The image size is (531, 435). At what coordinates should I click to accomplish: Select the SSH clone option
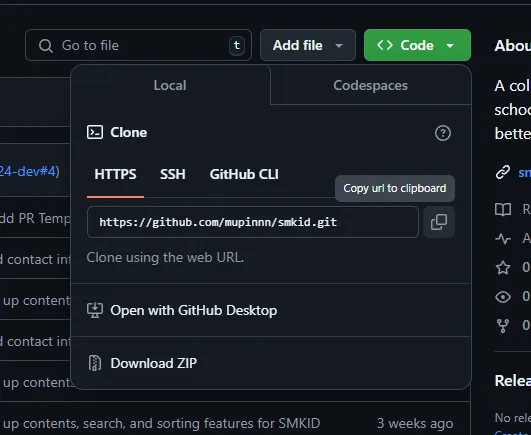[173, 175]
